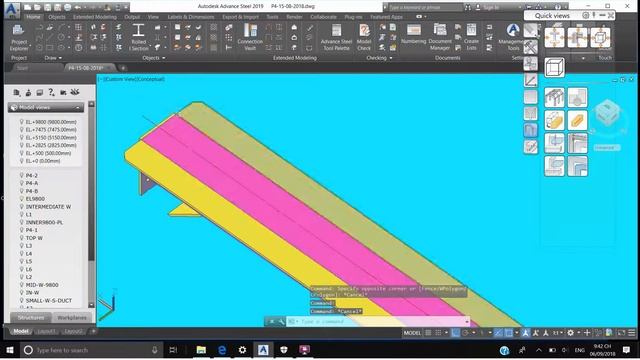
Task: Click the plus to open a new drawing tab
Action: [123, 68]
